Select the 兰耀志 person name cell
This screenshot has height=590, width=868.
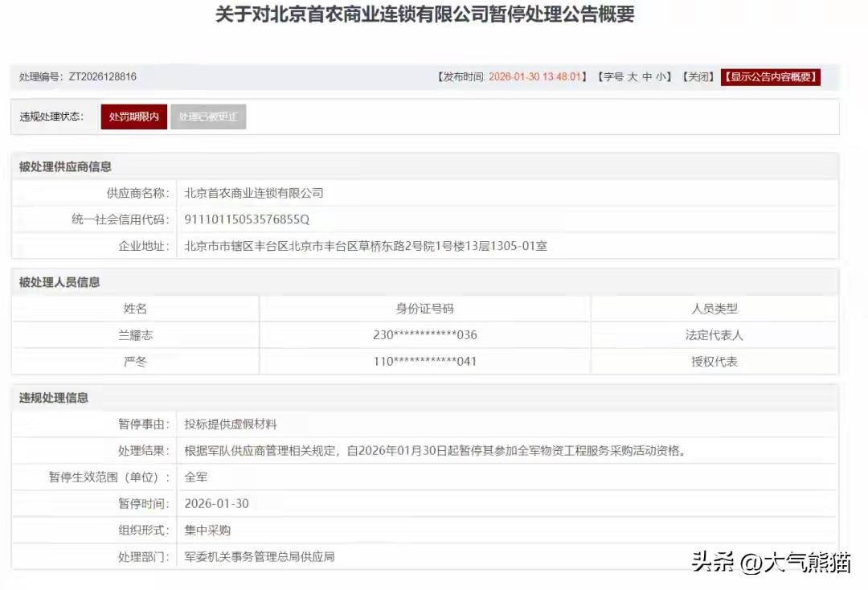(x=135, y=334)
